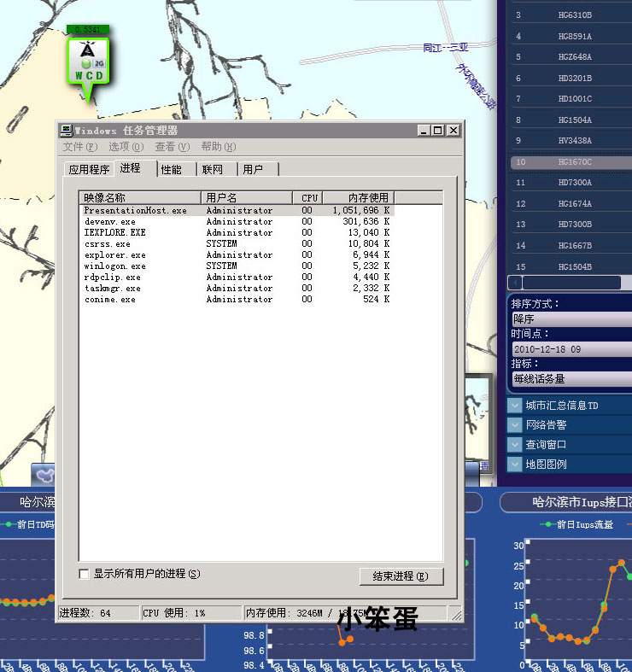
Task: Select highlighted row 10 HG1670C
Action: [x=571, y=162]
